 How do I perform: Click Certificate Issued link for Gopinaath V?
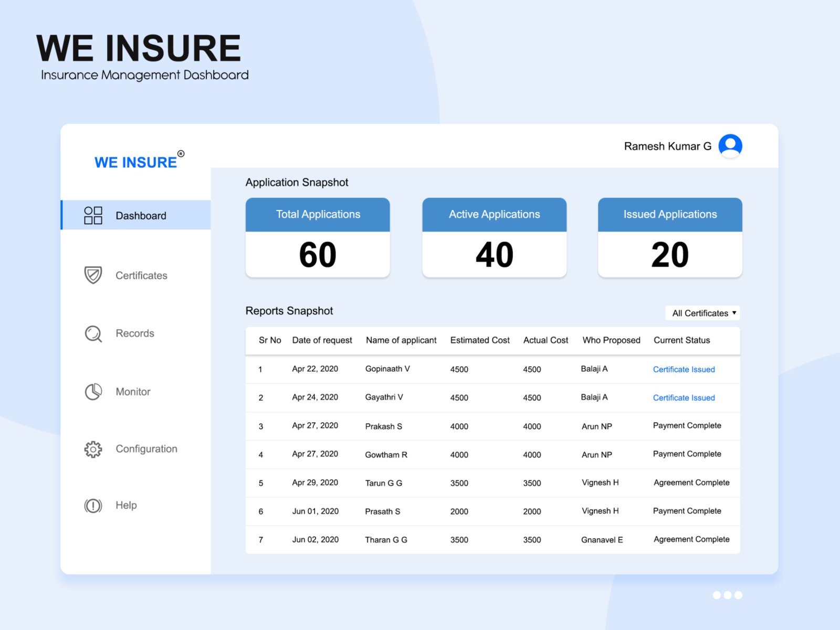pyautogui.click(x=684, y=369)
